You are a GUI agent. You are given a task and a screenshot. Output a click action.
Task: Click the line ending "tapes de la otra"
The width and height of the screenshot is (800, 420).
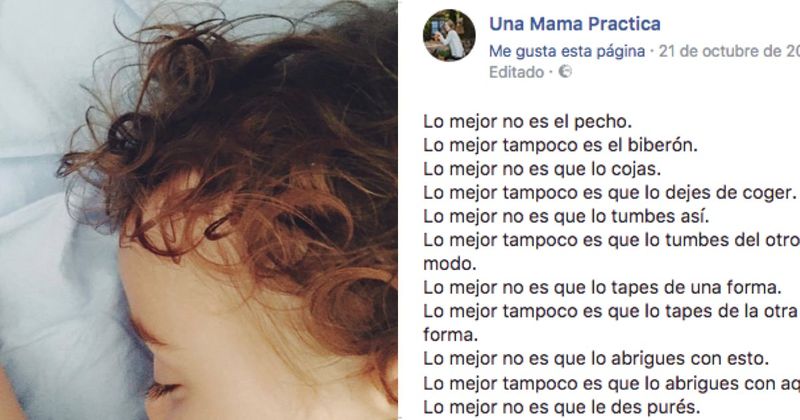point(610,311)
